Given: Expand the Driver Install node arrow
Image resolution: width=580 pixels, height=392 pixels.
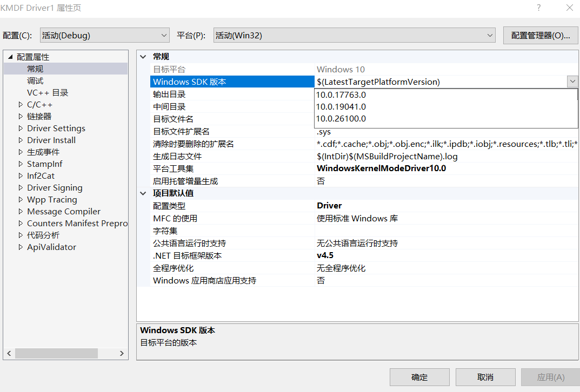Looking at the screenshot, I should pyautogui.click(x=21, y=140).
